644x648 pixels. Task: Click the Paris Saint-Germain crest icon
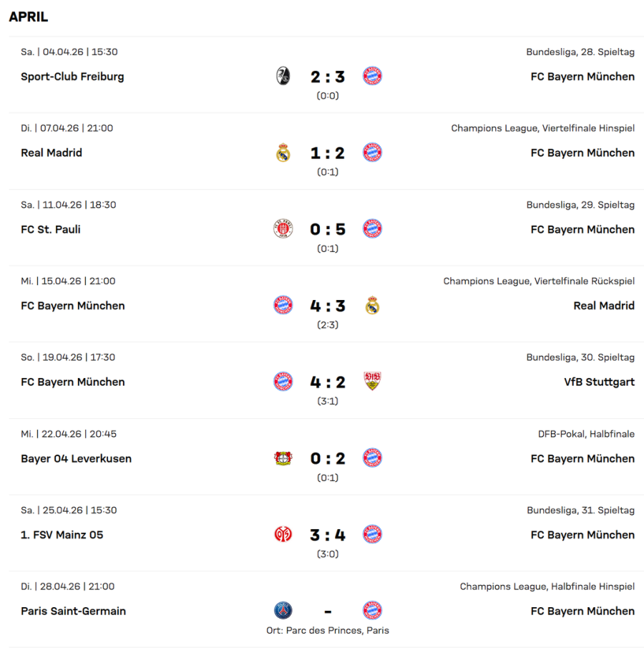pyautogui.click(x=283, y=611)
